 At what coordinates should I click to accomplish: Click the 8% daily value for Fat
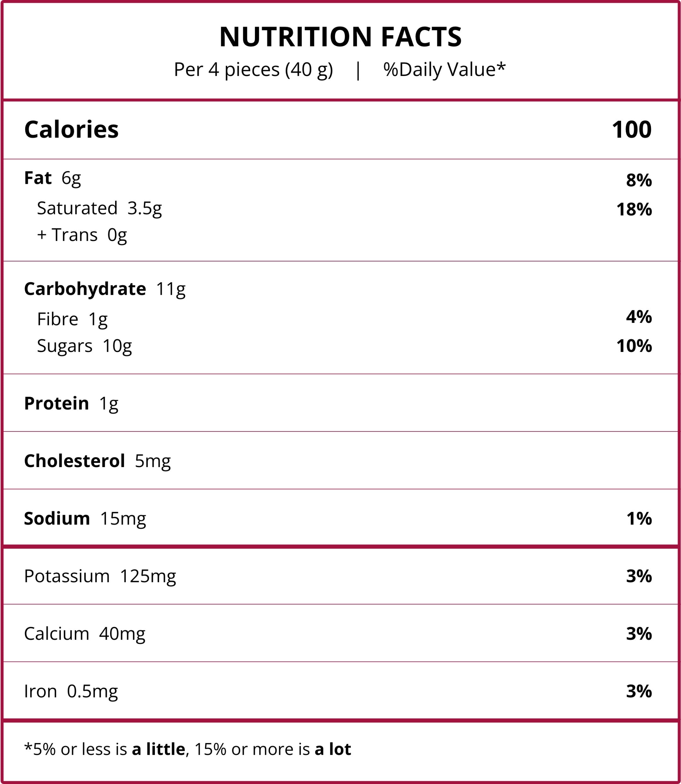pyautogui.click(x=639, y=180)
